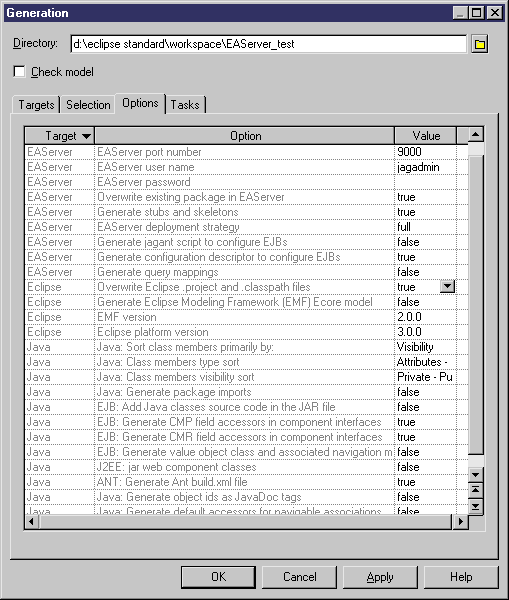This screenshot has height=600, width=509.
Task: Click the empty EAServer password value cell
Action: [x=425, y=182]
